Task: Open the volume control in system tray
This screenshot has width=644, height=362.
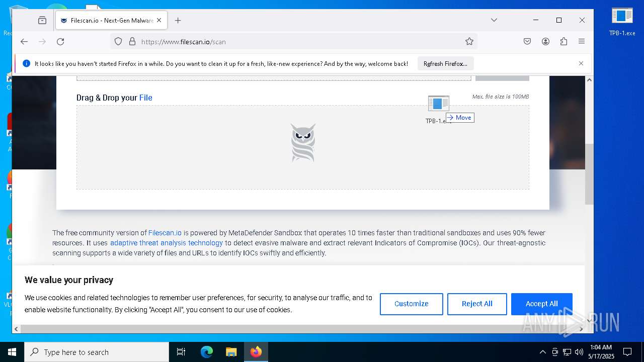Action: [579, 352]
